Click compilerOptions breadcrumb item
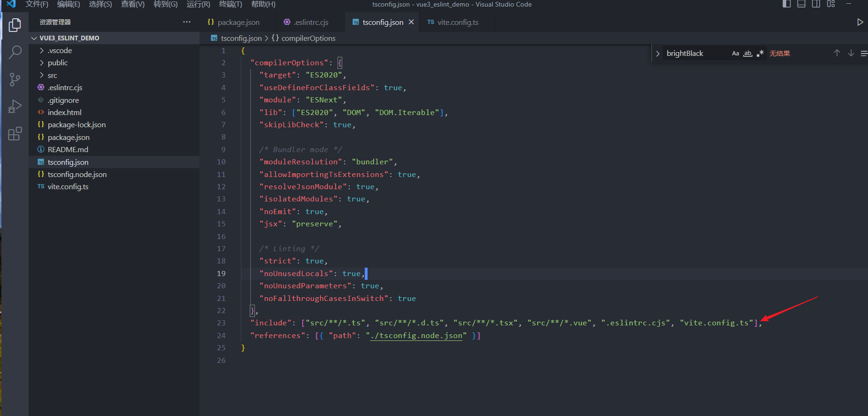Viewport: 868px width, 416px height. [x=308, y=38]
